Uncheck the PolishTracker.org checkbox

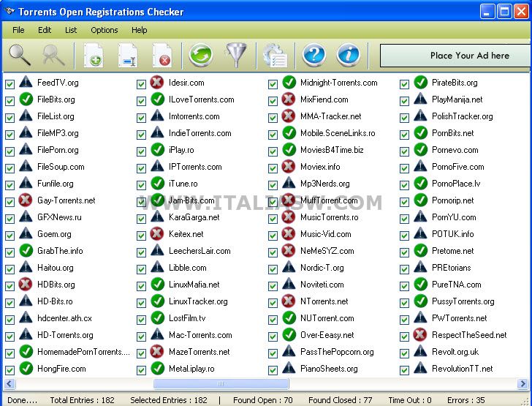(x=404, y=118)
